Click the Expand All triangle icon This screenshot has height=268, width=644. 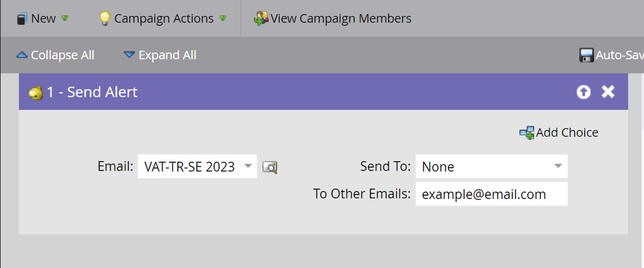pos(130,55)
